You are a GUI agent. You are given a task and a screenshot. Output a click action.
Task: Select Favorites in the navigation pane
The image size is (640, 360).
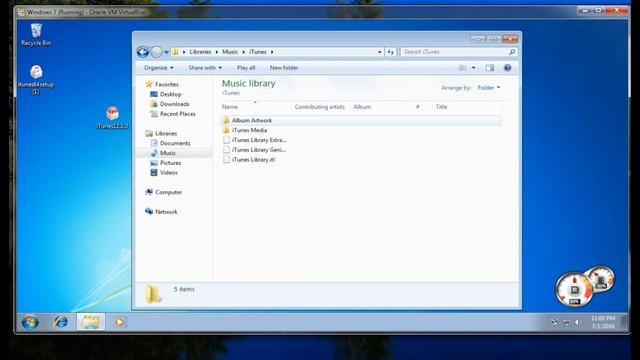click(x=167, y=84)
